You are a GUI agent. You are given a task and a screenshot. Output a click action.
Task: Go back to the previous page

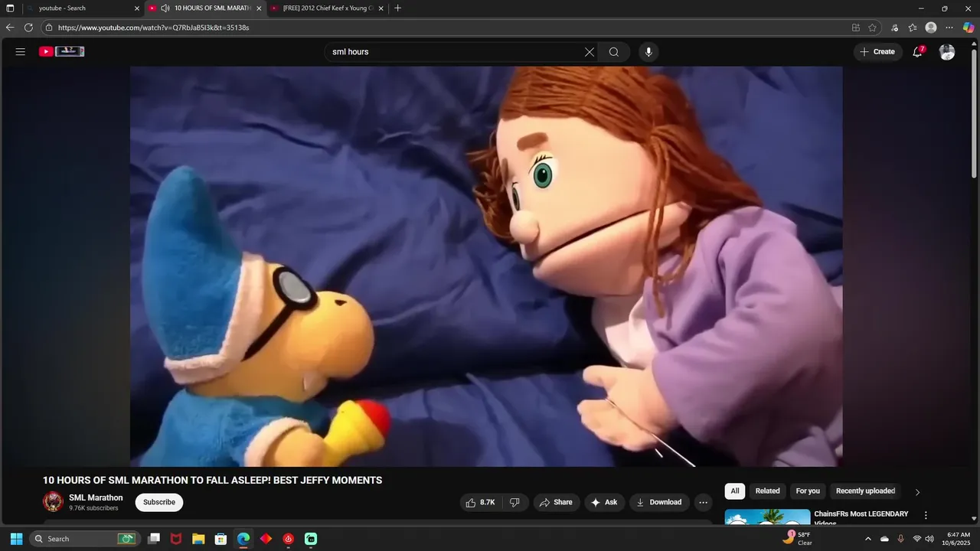coord(10,28)
